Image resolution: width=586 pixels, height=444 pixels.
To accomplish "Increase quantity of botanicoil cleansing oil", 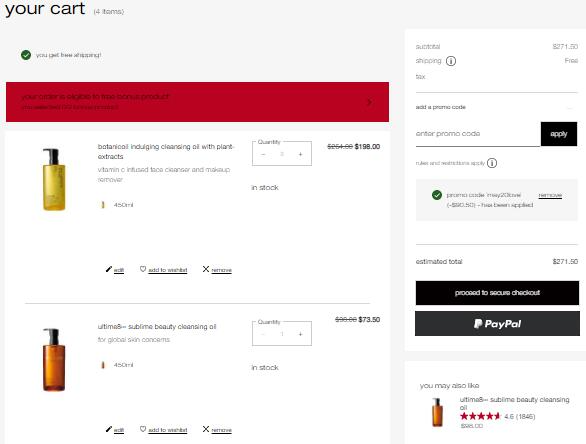I will 300,154.
